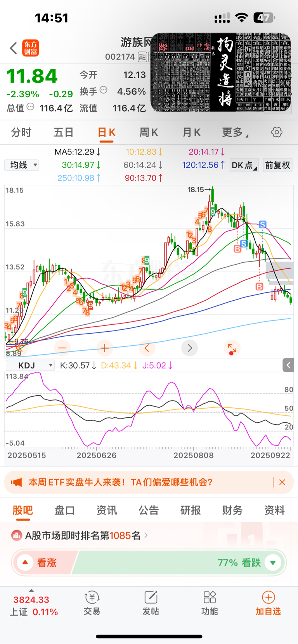Expand the 上证 index bar arrow
The width and height of the screenshot is (298, 644).
click(31, 591)
